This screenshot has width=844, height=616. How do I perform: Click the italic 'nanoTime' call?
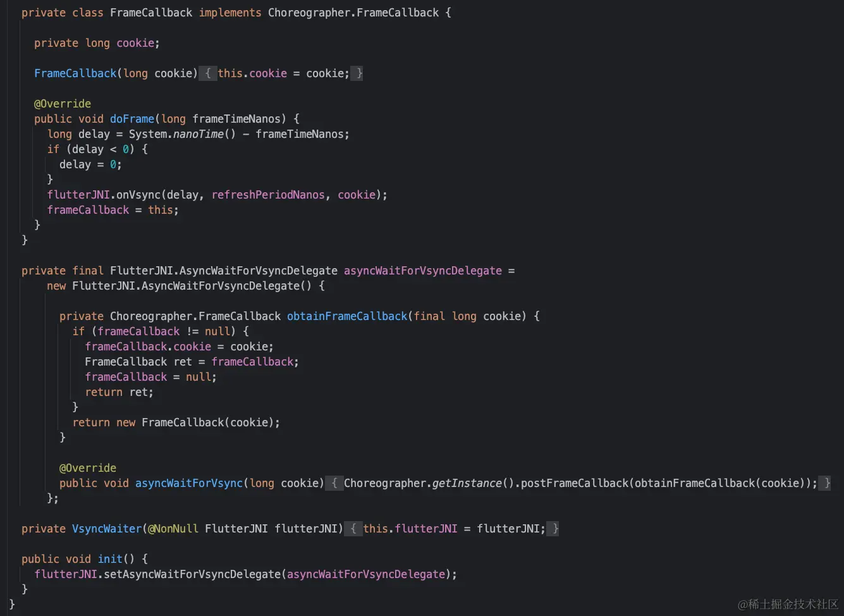199,134
